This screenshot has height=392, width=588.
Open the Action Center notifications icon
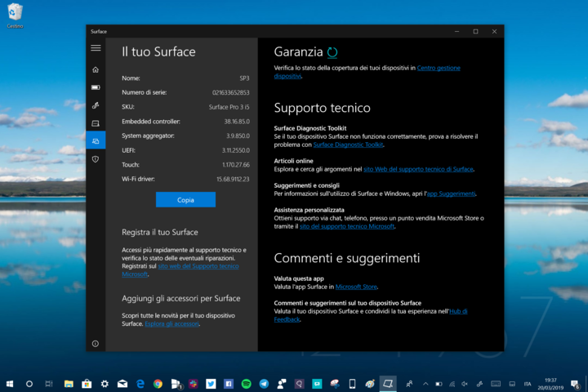(x=575, y=384)
